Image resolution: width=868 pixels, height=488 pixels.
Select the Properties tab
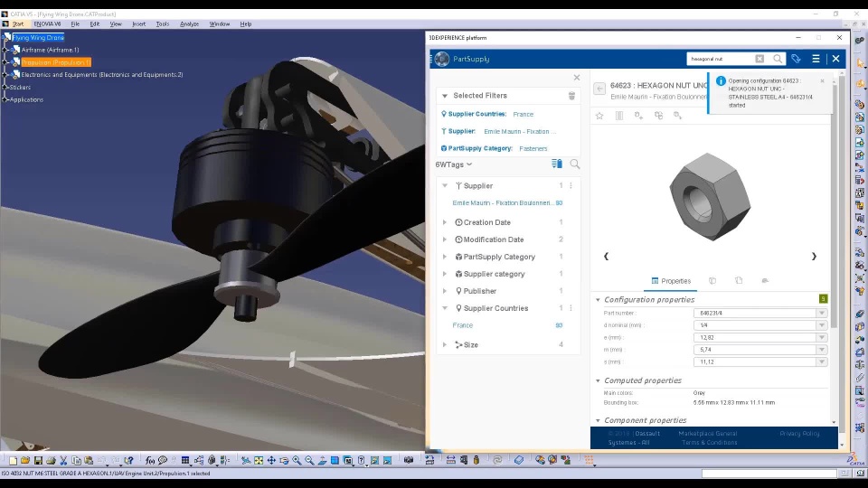671,281
